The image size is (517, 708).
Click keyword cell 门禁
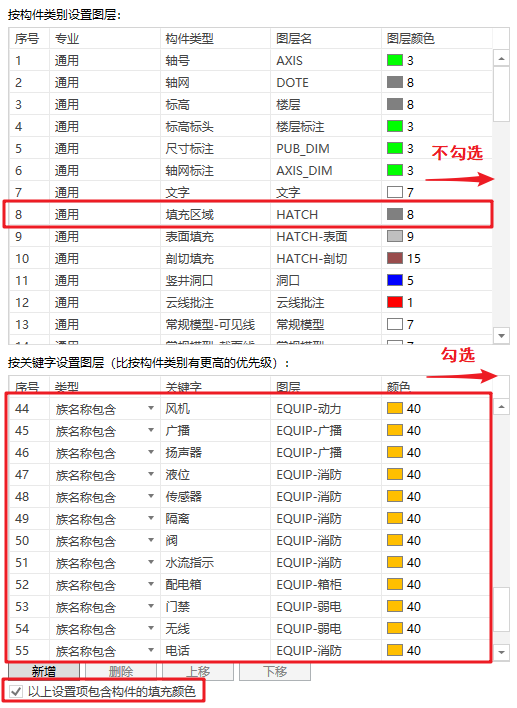click(215, 606)
